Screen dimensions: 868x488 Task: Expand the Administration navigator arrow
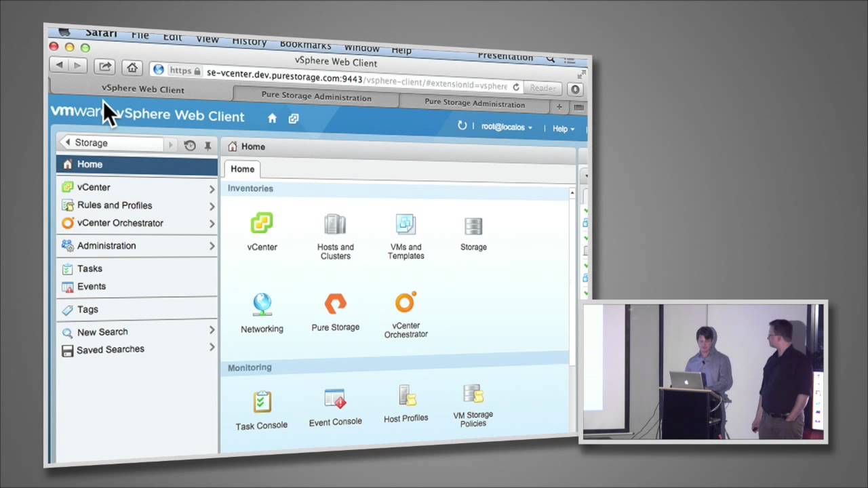click(212, 246)
